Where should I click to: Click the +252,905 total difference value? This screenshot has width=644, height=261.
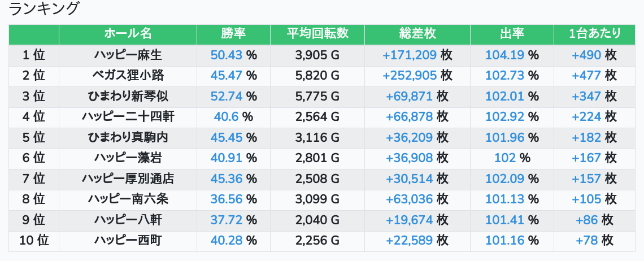coord(410,75)
